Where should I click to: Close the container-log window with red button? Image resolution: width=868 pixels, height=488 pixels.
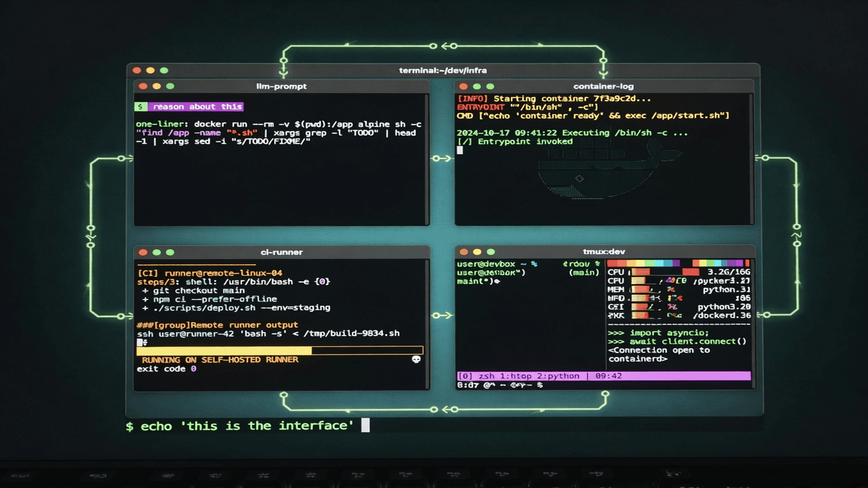(463, 87)
